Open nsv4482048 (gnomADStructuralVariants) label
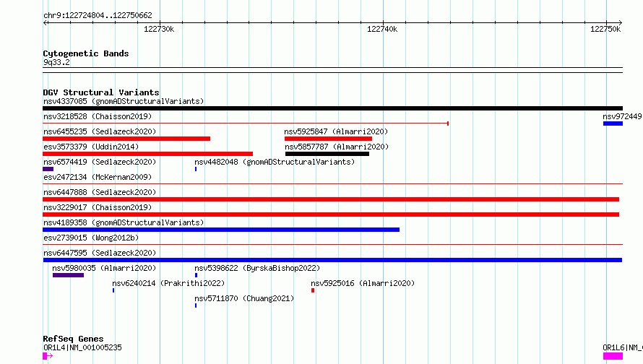This screenshot has height=364, width=643. click(x=275, y=162)
